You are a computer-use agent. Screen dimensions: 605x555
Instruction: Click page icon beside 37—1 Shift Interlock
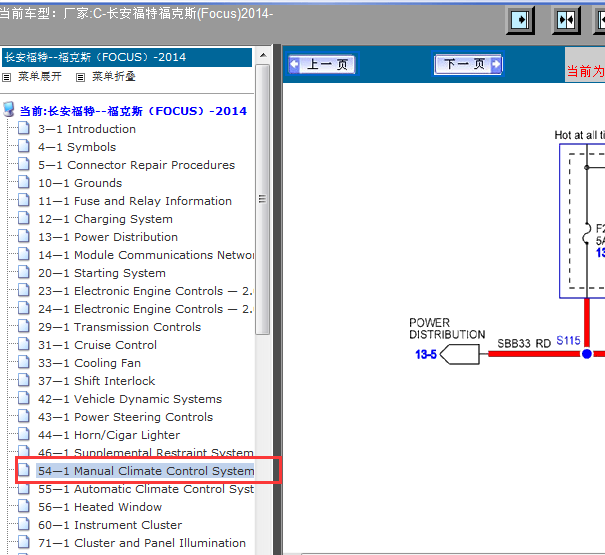tap(24, 381)
